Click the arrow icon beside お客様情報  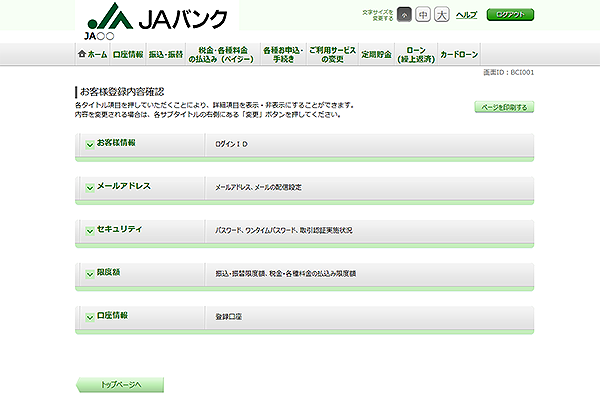89,145
